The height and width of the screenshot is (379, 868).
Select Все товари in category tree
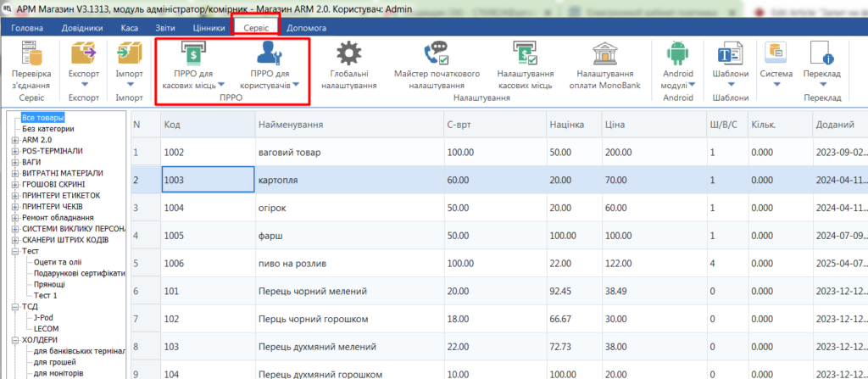[x=42, y=118]
